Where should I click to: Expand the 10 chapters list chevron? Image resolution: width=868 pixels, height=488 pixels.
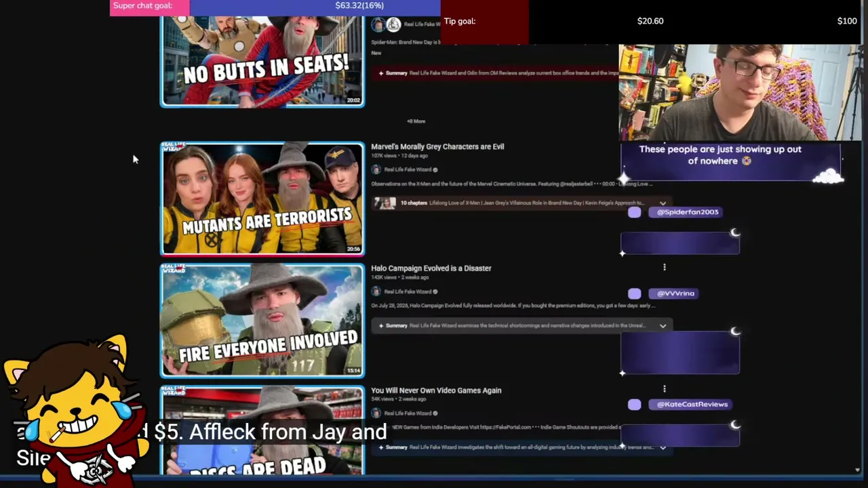pos(663,203)
